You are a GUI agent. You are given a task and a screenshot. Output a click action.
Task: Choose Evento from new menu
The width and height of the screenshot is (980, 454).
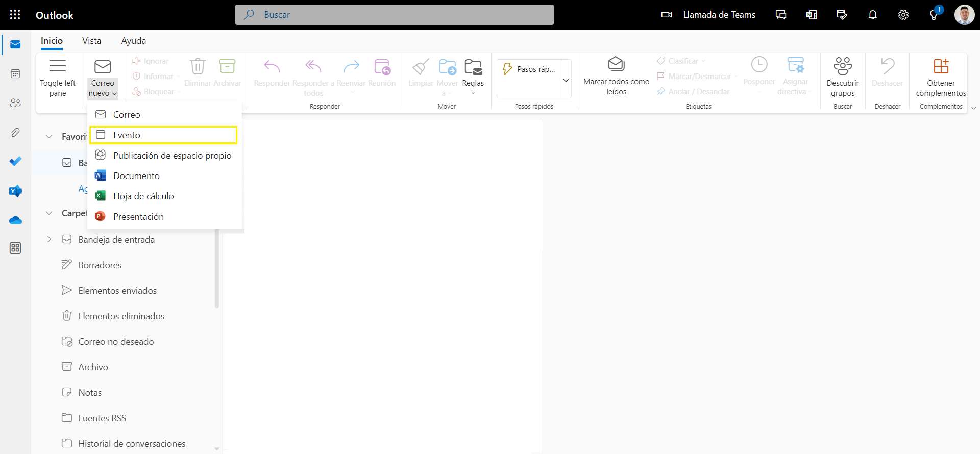163,135
